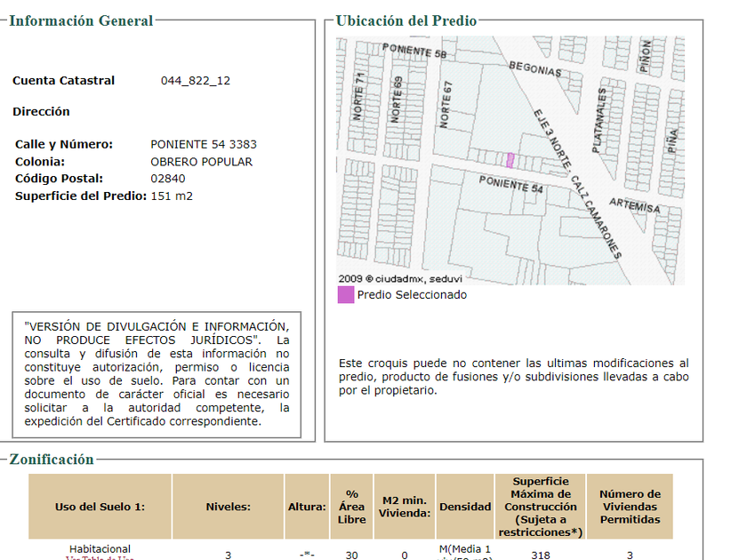Click the pink Predio Seleccionado legend swatch
This screenshot has height=560, width=747.
point(346,295)
